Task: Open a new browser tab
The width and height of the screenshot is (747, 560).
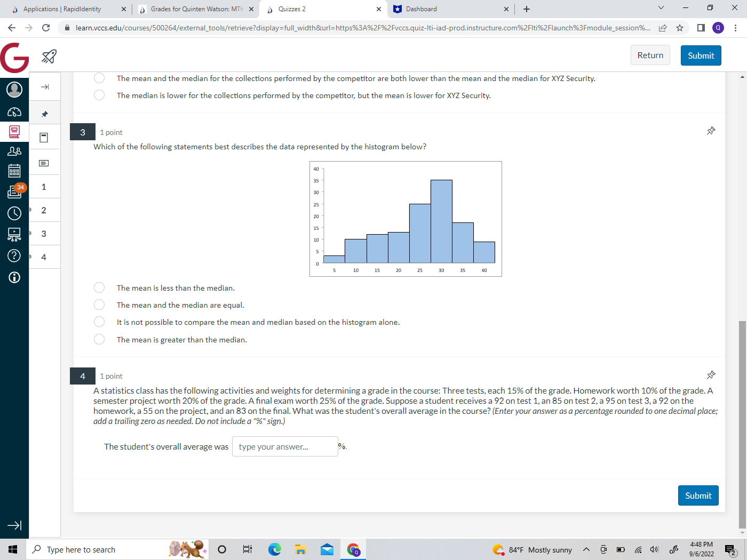Action: [527, 9]
